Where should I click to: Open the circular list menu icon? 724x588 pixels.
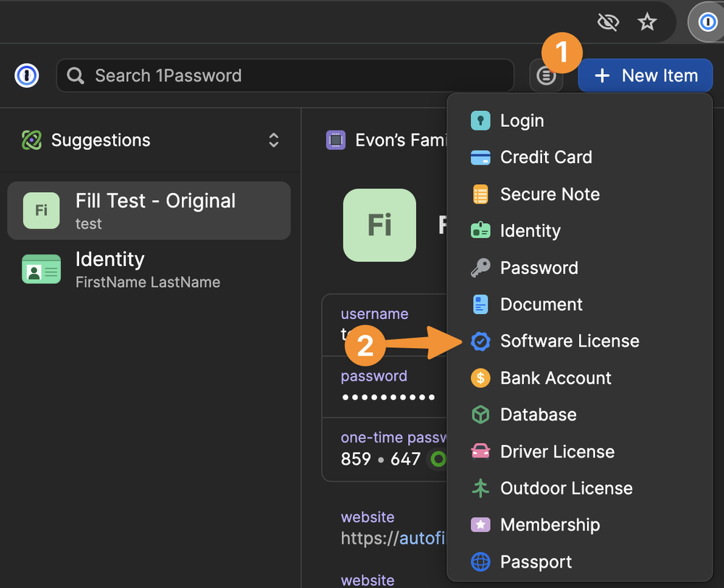546,75
